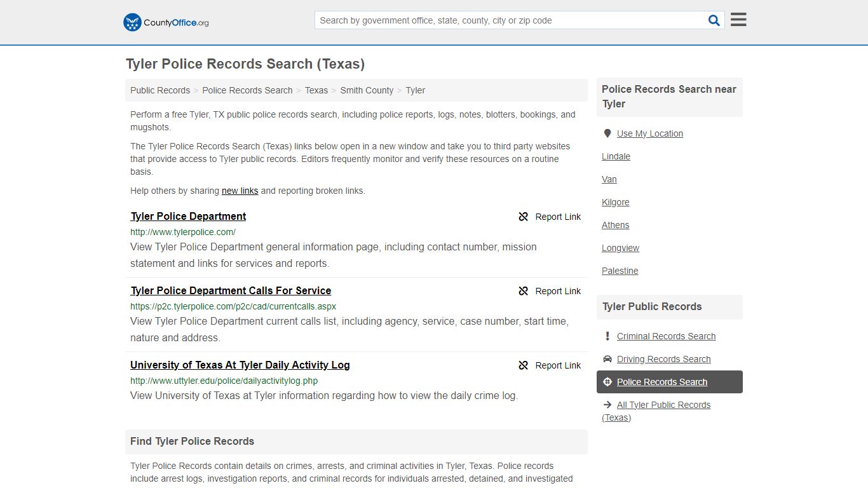This screenshot has height=488, width=868.
Task: Go to Public Records breadcrumb
Action: (x=160, y=90)
